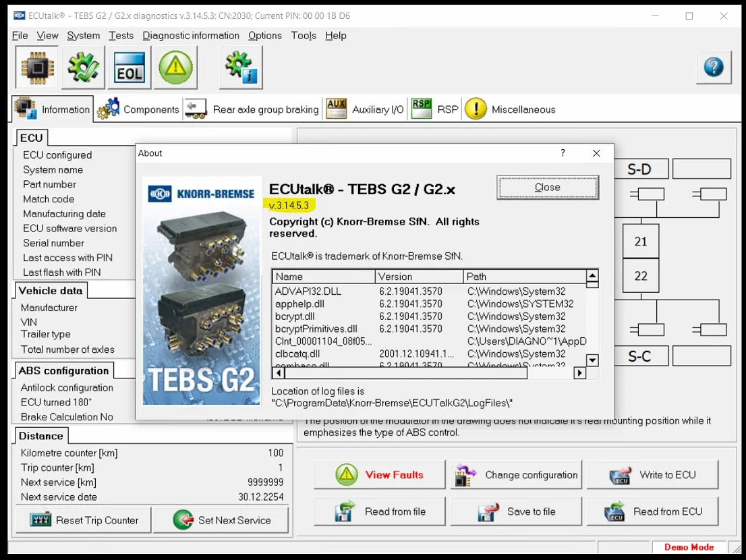
Task: Click scroll left arrow in module list
Action: click(x=279, y=373)
